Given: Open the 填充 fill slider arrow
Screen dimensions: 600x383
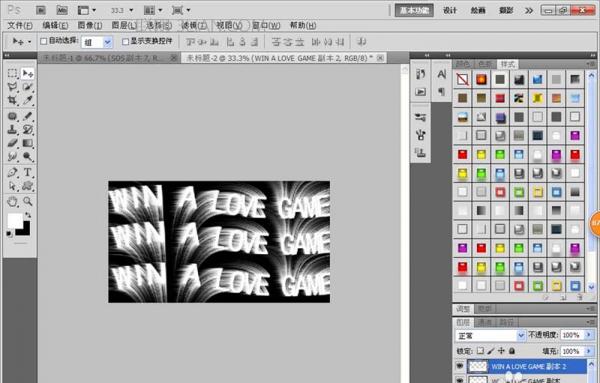Looking at the screenshot, I should click(x=589, y=351).
